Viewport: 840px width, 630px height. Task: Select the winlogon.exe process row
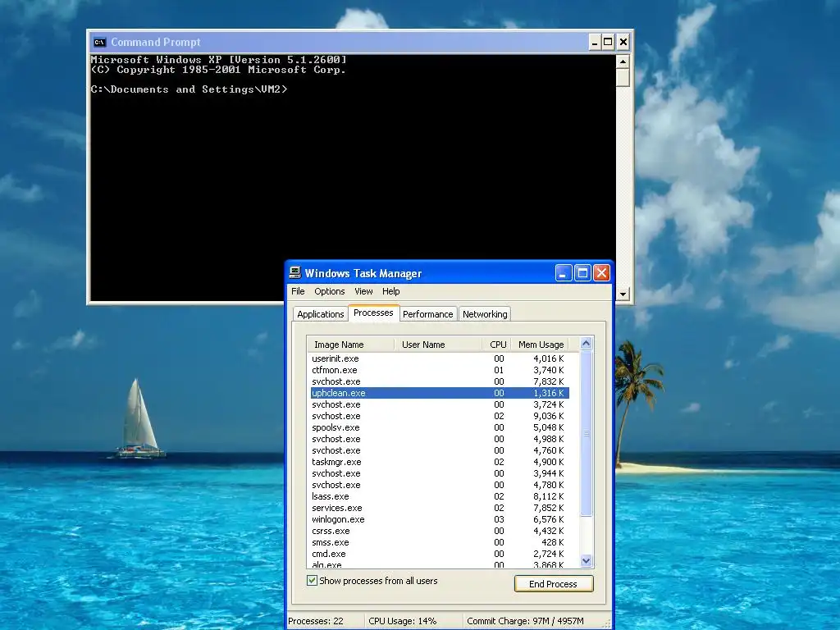click(x=440, y=519)
